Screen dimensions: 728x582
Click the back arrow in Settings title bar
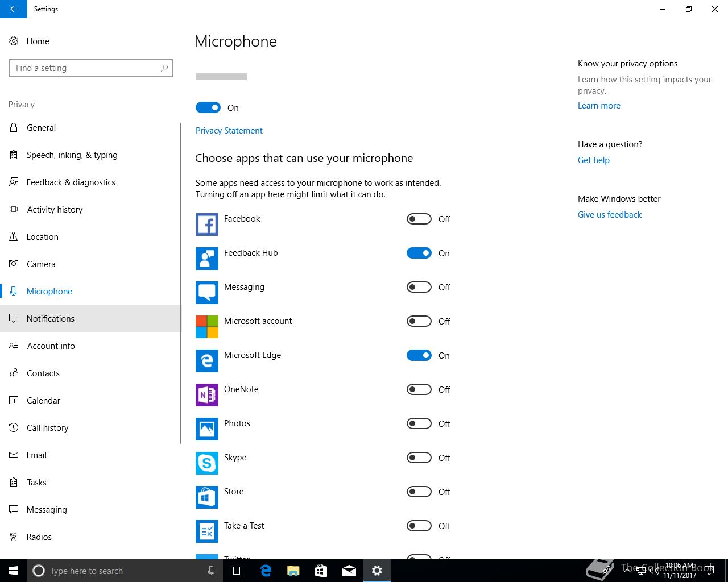tap(14, 9)
